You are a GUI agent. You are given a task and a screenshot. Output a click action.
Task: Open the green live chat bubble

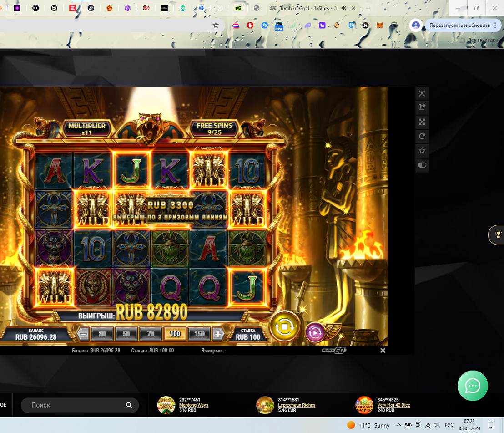473,386
